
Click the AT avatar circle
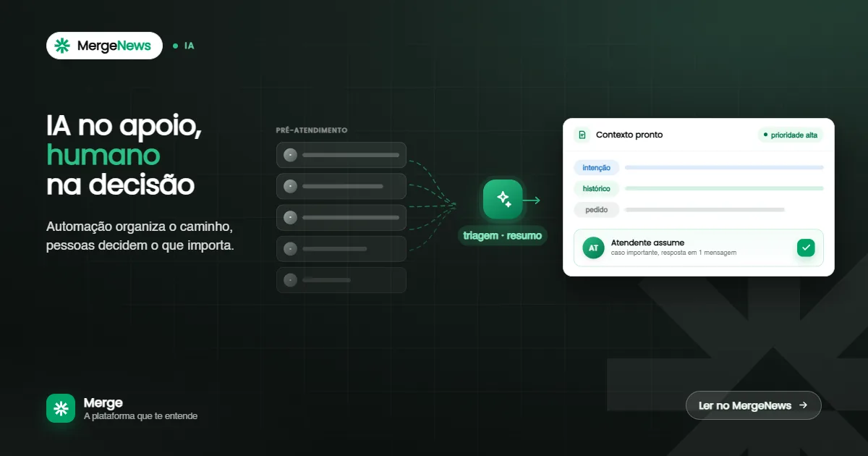[593, 248]
